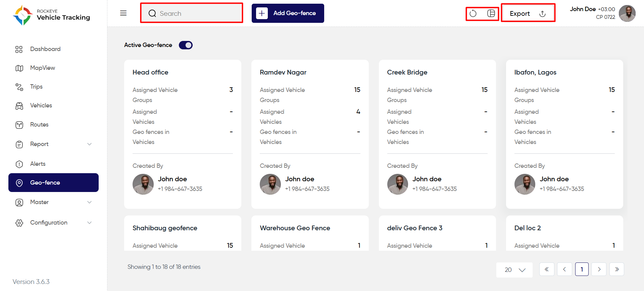
Task: Go to previous page arrow
Action: click(564, 269)
